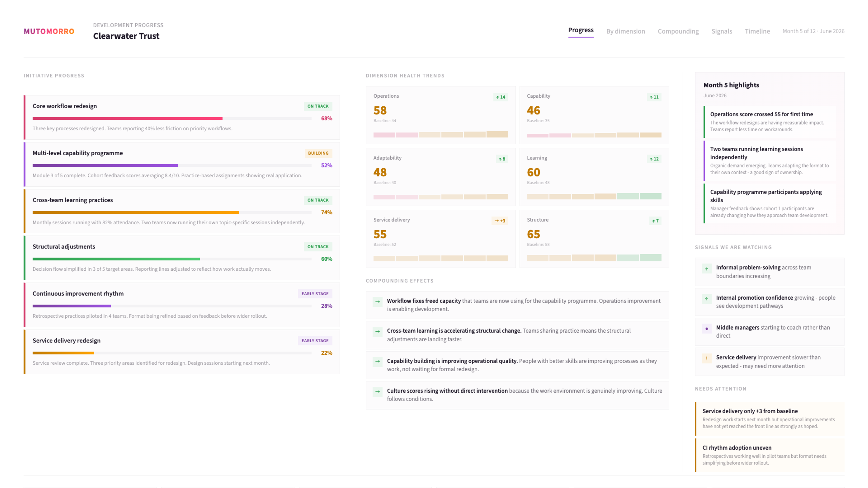Click the +12 trend badge on Learning card
This screenshot has height=488, width=868.
(x=654, y=159)
